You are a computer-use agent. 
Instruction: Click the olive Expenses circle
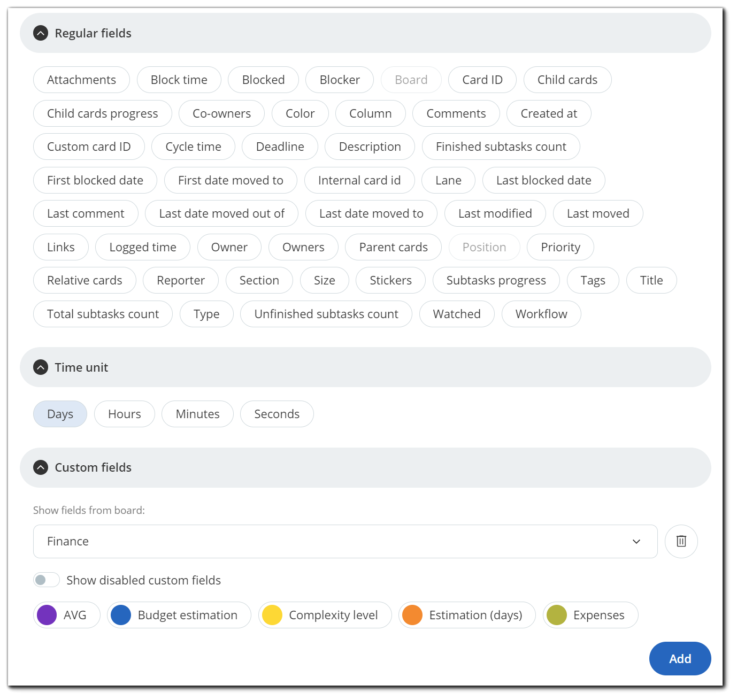(557, 615)
